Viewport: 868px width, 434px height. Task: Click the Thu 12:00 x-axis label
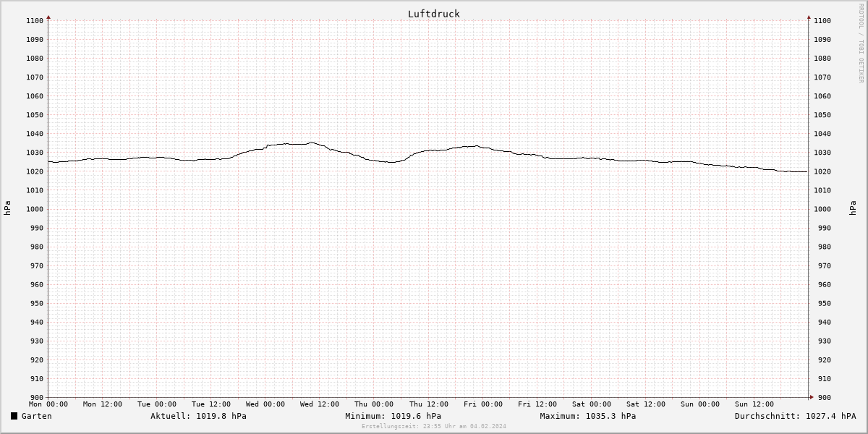[x=429, y=404]
